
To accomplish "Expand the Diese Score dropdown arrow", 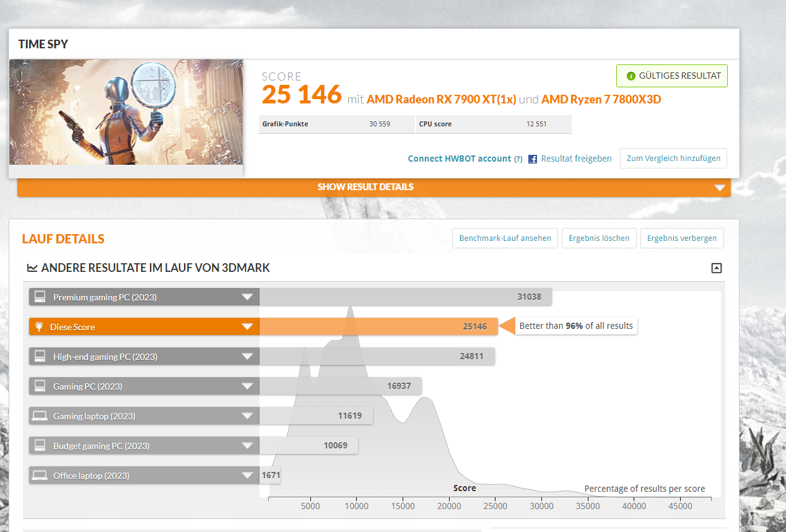I will pyautogui.click(x=248, y=327).
